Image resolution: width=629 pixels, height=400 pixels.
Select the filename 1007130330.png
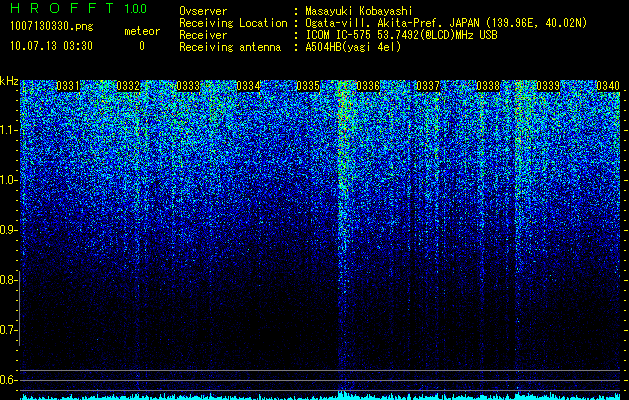[x=52, y=27]
